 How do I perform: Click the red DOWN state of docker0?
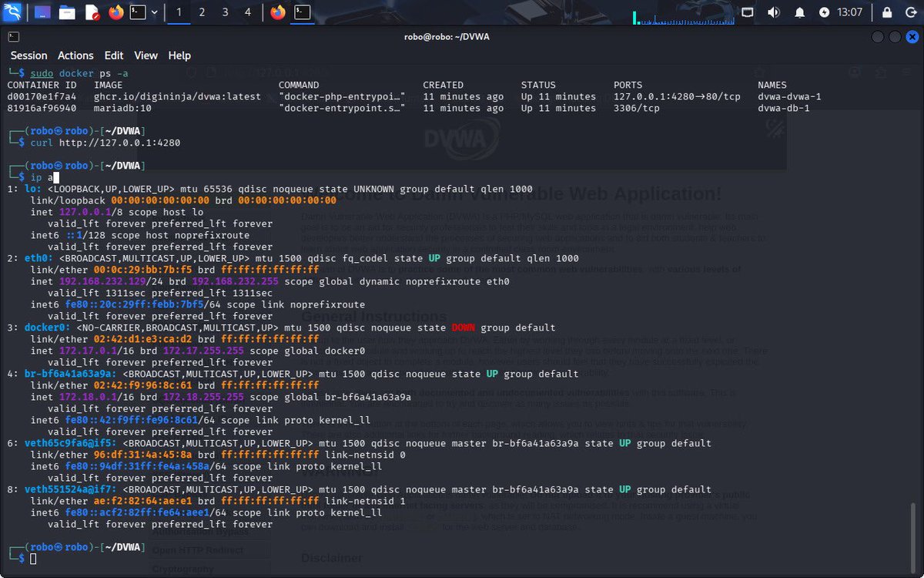[463, 328]
